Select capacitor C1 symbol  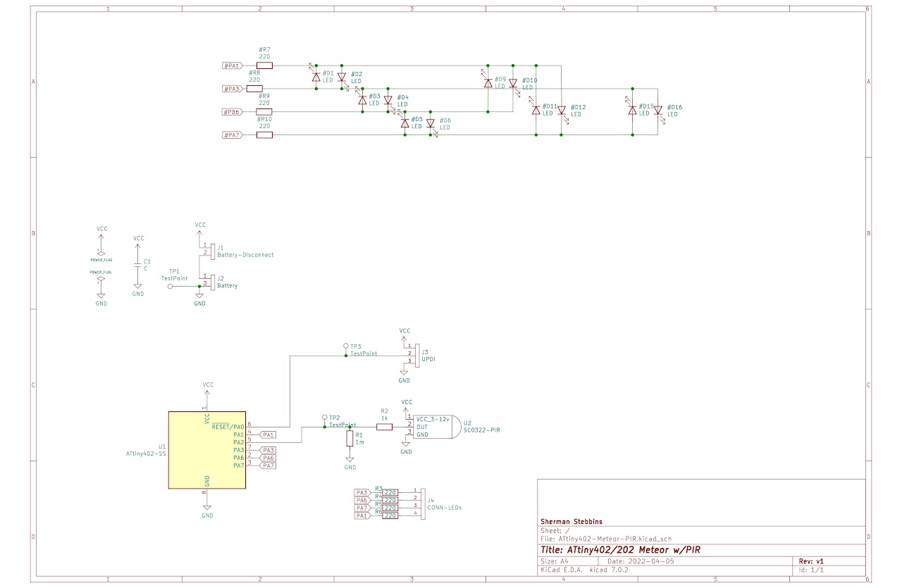[138, 265]
